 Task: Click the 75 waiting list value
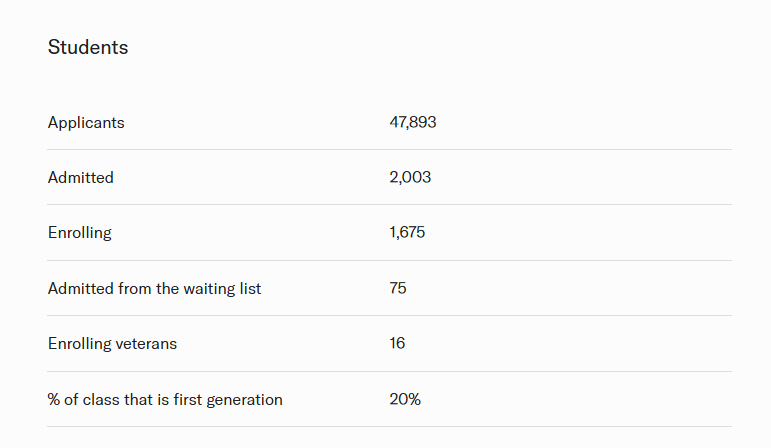[x=398, y=288]
